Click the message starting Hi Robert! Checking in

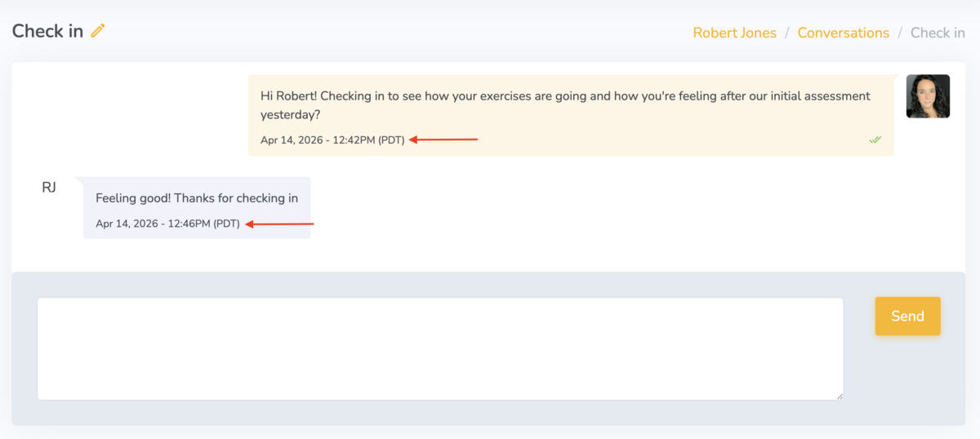pos(565,105)
